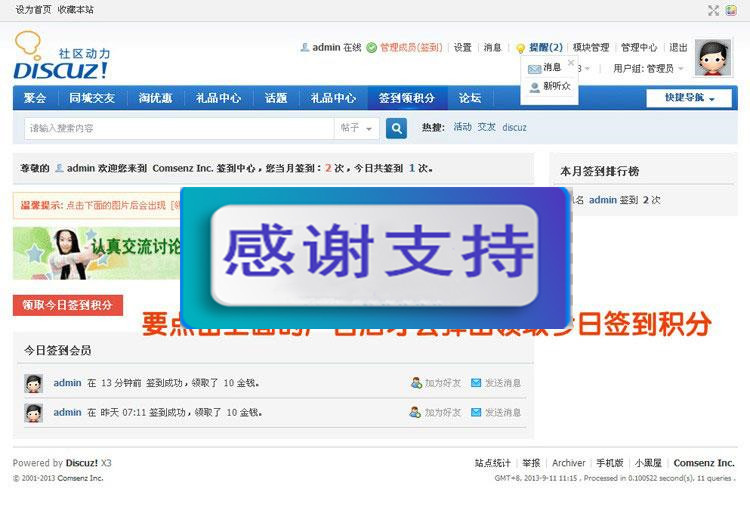Click the admin avatar thumbnail at top right
Screen dimensions: 750x523
pos(713,59)
